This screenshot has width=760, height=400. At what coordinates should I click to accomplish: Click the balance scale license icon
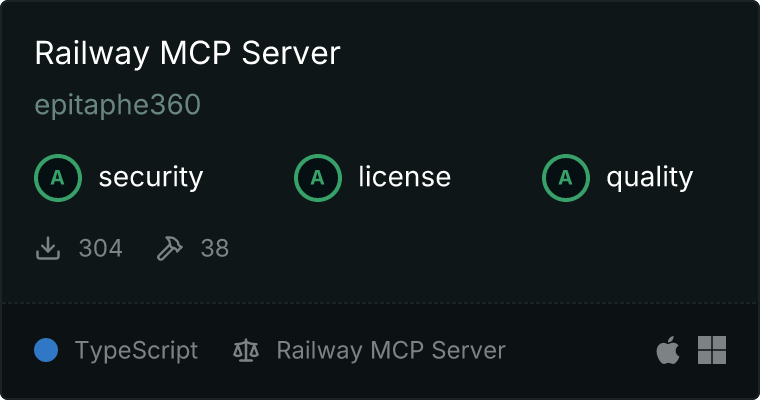click(246, 350)
